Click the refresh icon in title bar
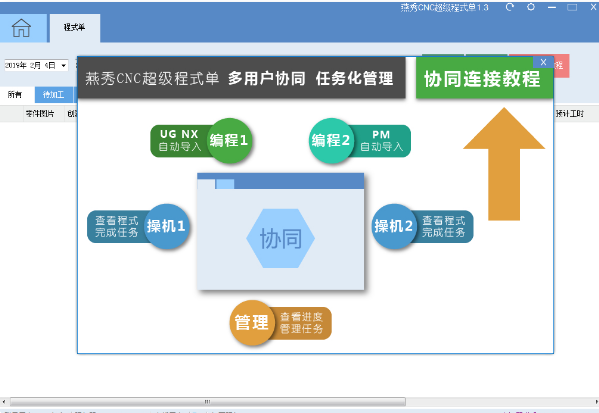The image size is (599, 413). 509,7
